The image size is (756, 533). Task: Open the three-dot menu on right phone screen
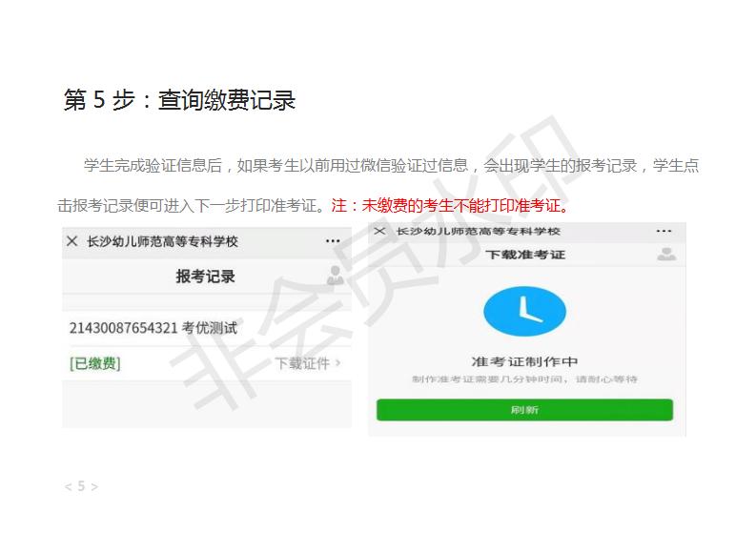coord(664,231)
